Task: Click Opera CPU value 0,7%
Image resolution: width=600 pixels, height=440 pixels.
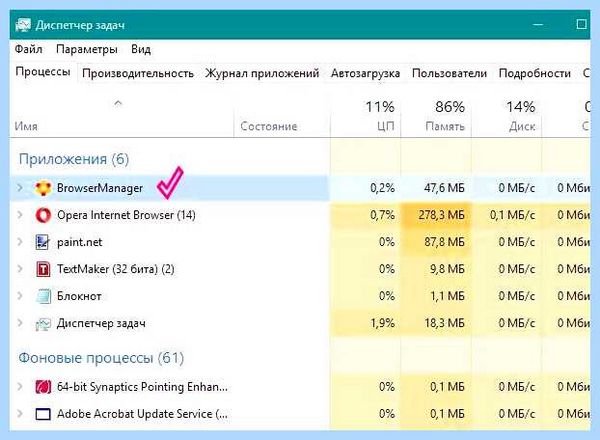Action: pyautogui.click(x=382, y=215)
